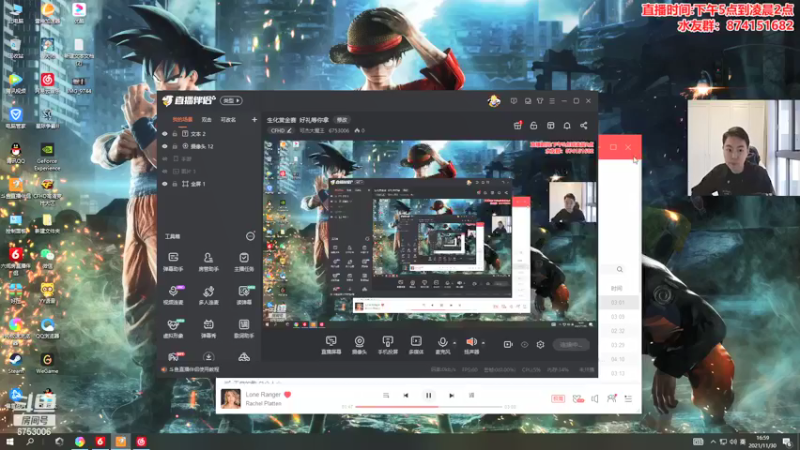Open the playlist queue in the music player
Image resolution: width=800 pixels, height=450 pixels.
tap(628, 398)
